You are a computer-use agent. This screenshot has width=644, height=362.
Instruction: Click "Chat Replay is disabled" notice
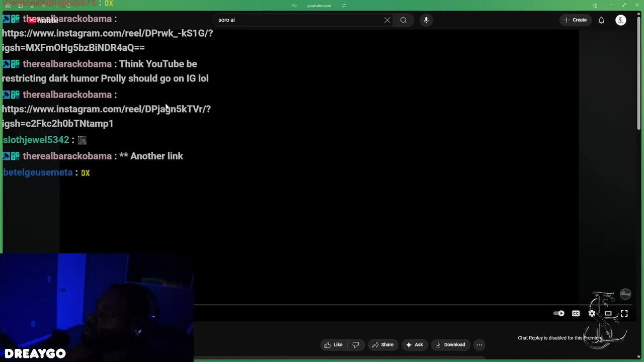tap(560, 338)
